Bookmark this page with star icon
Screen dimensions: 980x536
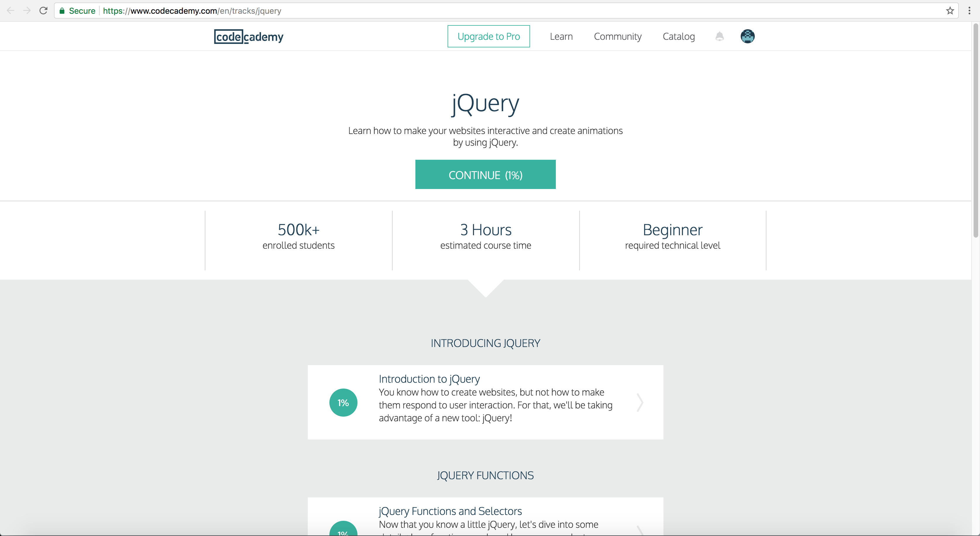pos(950,11)
